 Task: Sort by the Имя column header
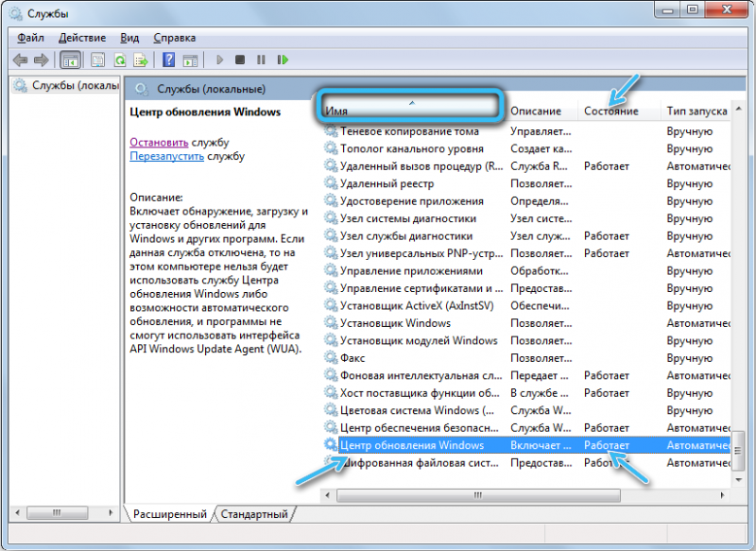click(x=410, y=111)
